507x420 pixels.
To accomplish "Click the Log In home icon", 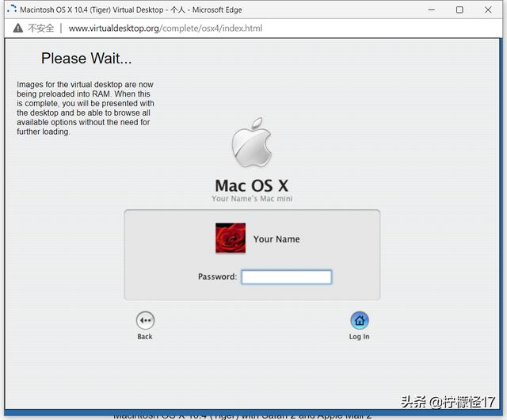I will coord(360,320).
